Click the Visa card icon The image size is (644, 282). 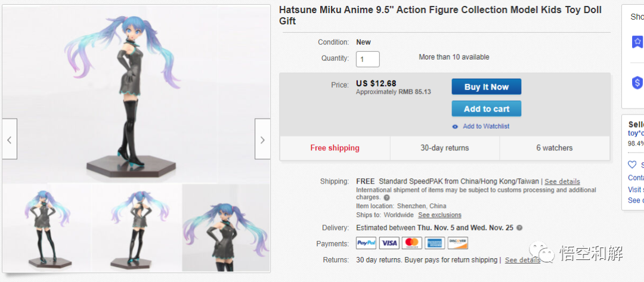coord(389,243)
